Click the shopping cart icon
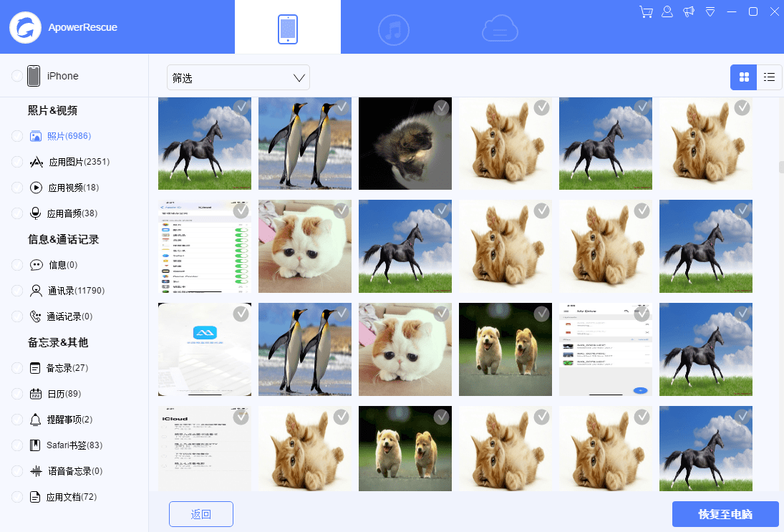Viewport: 784px width, 532px height. [646, 12]
